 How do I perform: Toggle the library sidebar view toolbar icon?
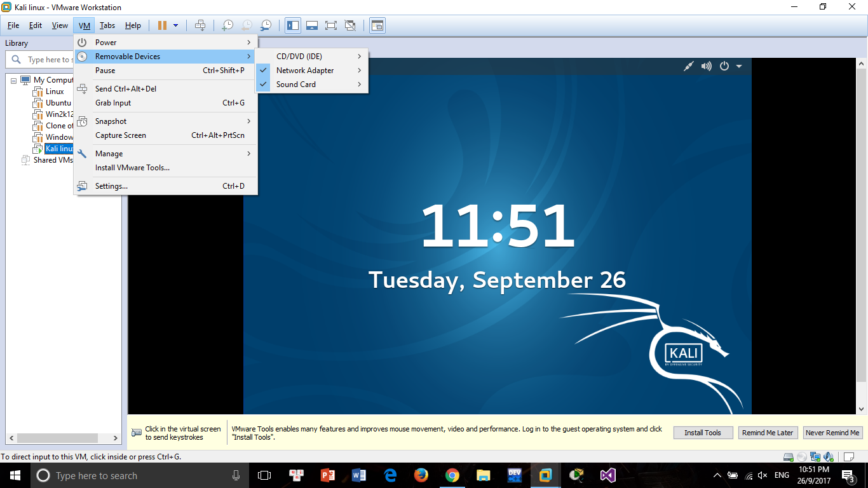pyautogui.click(x=293, y=25)
